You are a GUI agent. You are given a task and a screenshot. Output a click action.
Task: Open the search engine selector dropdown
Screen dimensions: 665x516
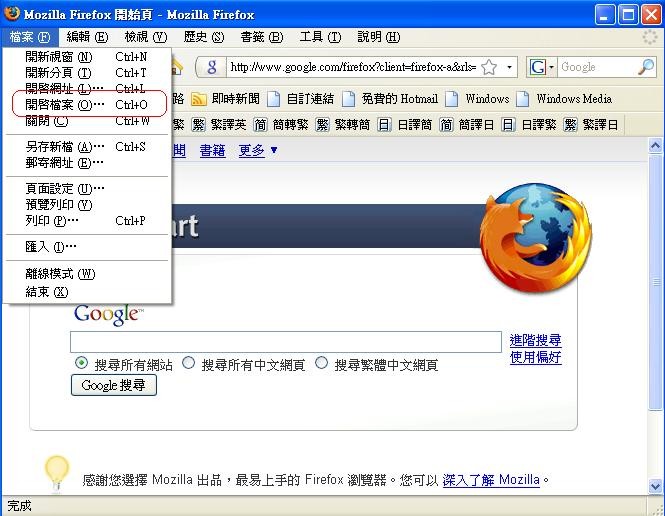click(542, 67)
